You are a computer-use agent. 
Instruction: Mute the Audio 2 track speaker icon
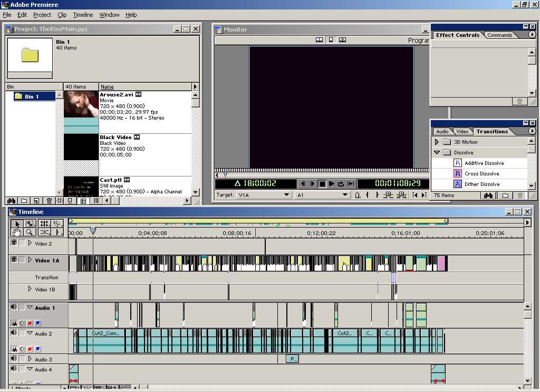(14, 333)
